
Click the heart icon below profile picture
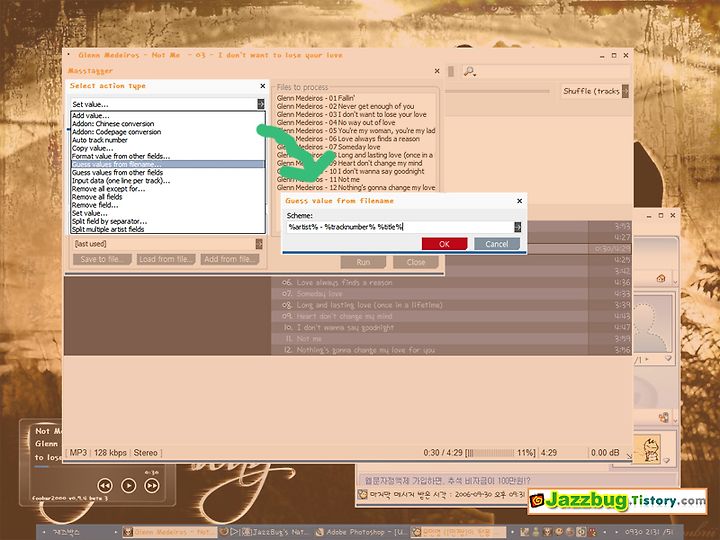pyautogui.click(x=668, y=359)
